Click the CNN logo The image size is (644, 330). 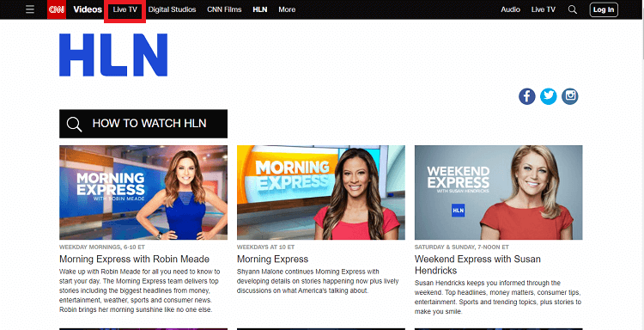pyautogui.click(x=57, y=9)
